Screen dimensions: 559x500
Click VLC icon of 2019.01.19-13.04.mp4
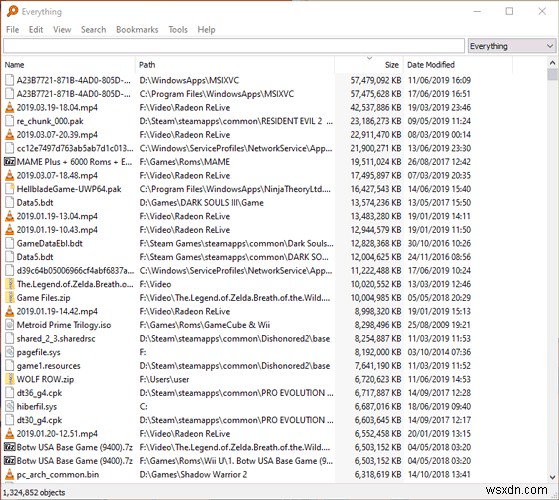tap(10, 216)
